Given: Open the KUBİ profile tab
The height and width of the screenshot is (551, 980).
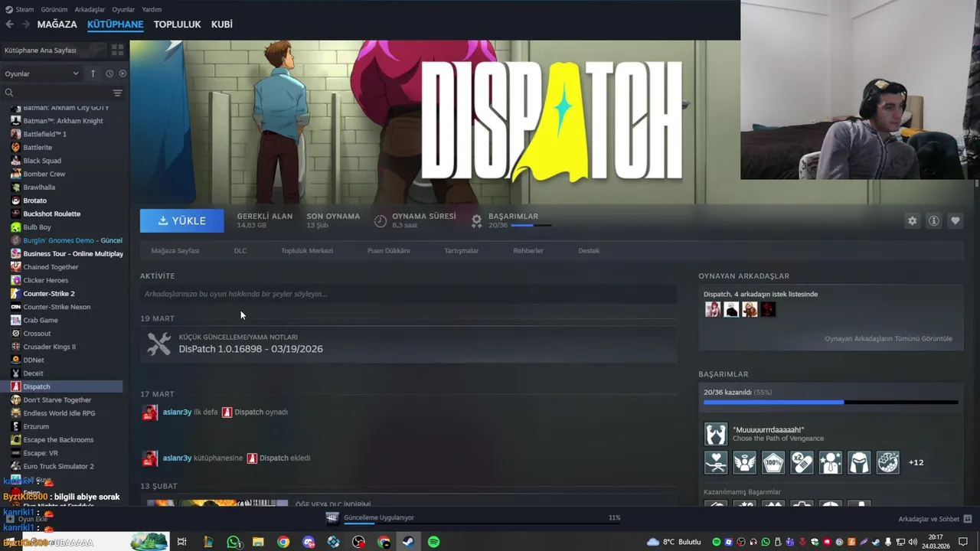Looking at the screenshot, I should click(x=222, y=24).
